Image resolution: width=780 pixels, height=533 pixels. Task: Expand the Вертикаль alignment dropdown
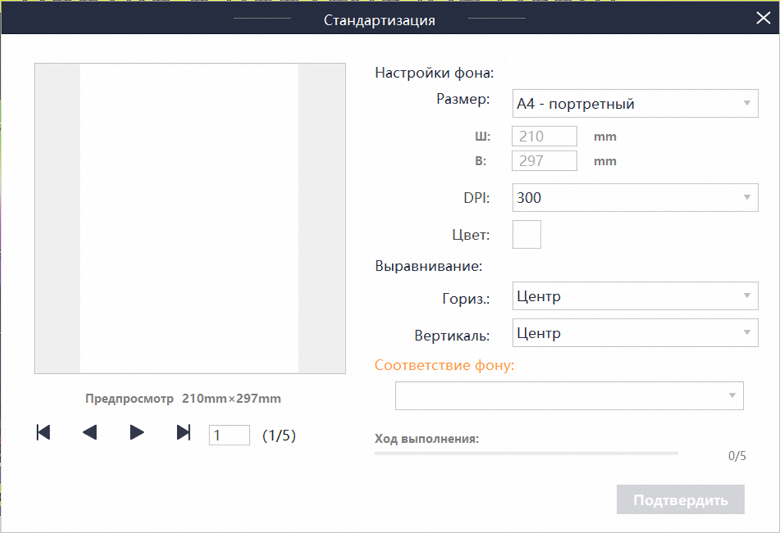coord(634,333)
